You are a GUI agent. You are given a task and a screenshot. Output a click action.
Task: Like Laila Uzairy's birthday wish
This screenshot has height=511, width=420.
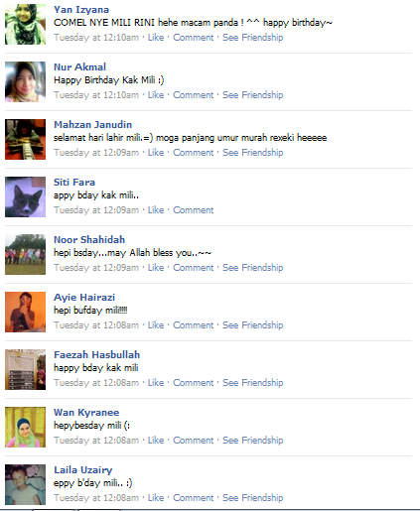156,498
